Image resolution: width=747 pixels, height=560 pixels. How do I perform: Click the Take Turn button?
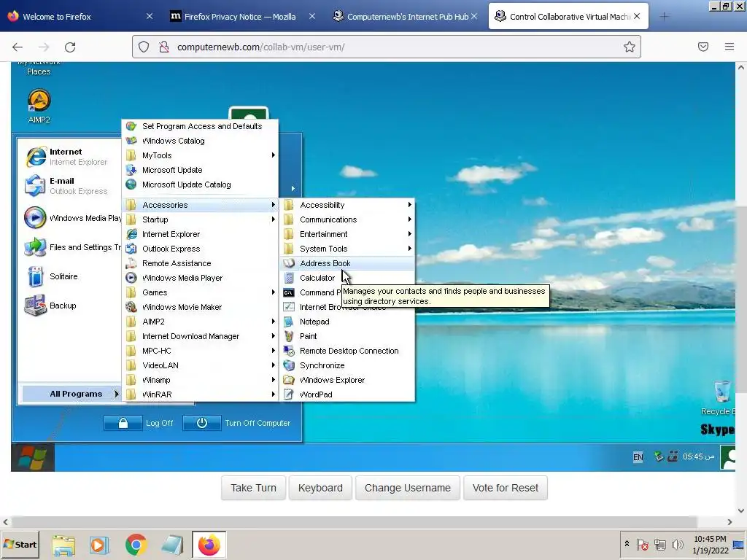[253, 488]
